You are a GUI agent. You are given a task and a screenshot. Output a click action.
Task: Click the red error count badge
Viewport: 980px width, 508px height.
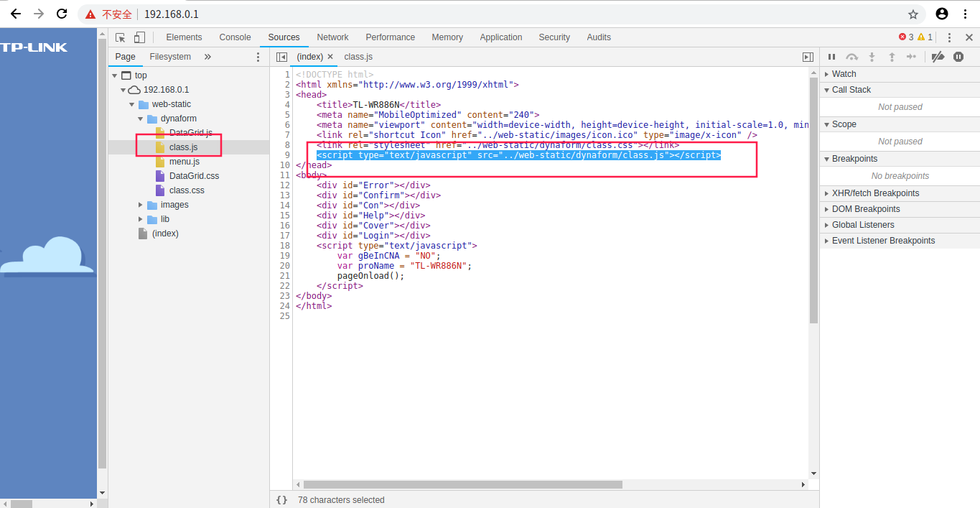click(x=906, y=37)
